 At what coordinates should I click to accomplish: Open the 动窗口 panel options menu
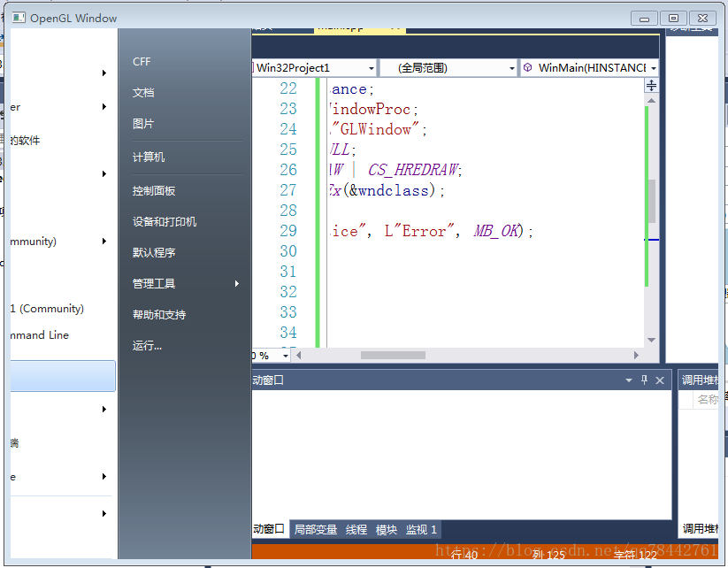(629, 380)
